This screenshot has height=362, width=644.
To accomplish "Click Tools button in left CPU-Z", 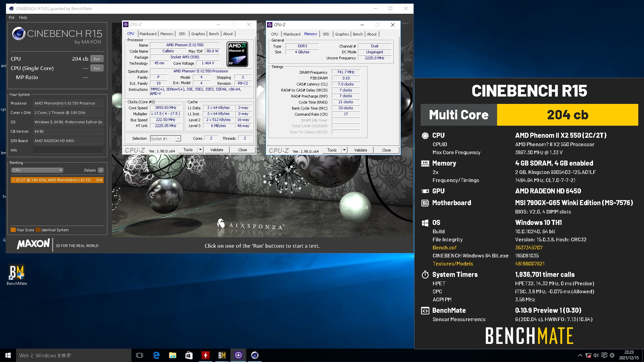I will (188, 150).
